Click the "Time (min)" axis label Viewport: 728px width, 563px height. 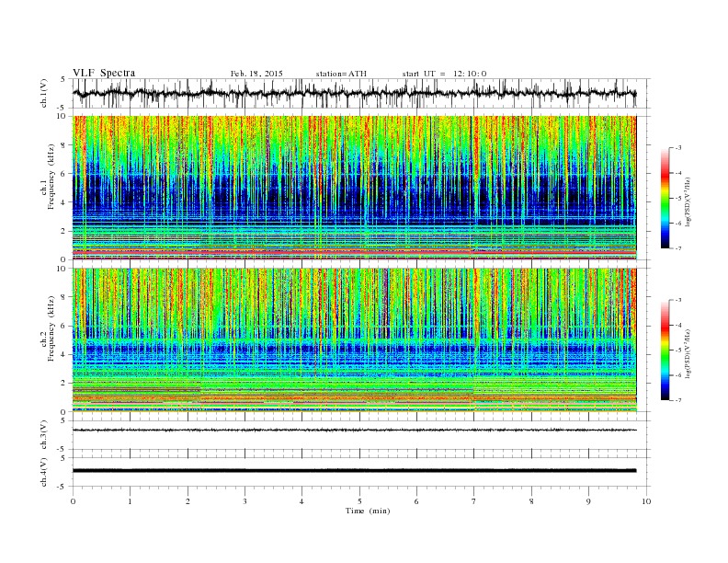click(x=368, y=511)
